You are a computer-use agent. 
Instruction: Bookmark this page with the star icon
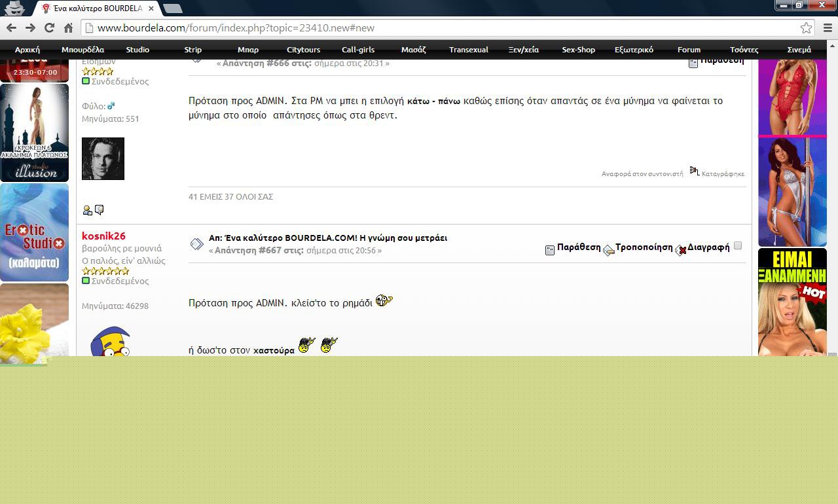click(806, 27)
